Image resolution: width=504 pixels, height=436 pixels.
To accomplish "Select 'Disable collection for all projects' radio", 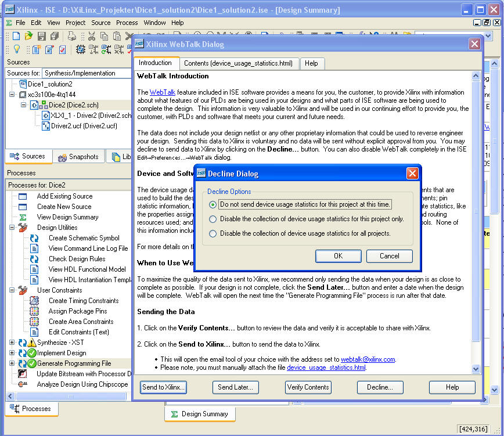I will [x=213, y=233].
